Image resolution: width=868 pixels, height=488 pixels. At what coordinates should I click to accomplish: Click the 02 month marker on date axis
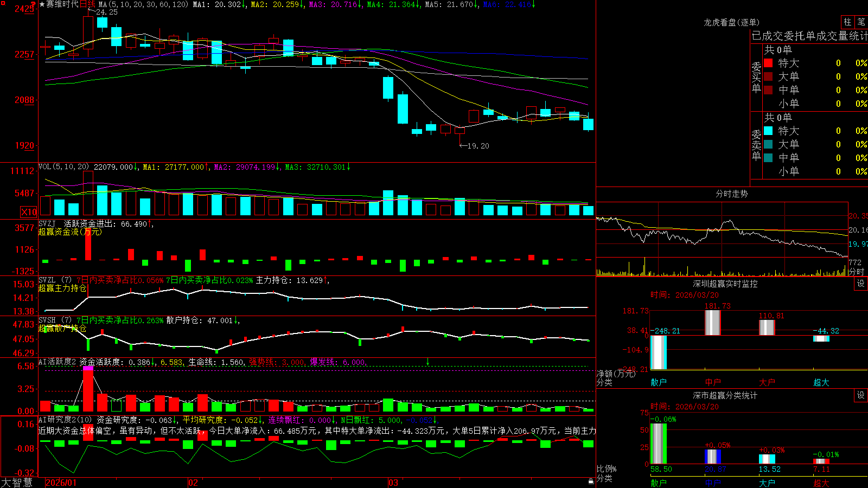(193, 483)
